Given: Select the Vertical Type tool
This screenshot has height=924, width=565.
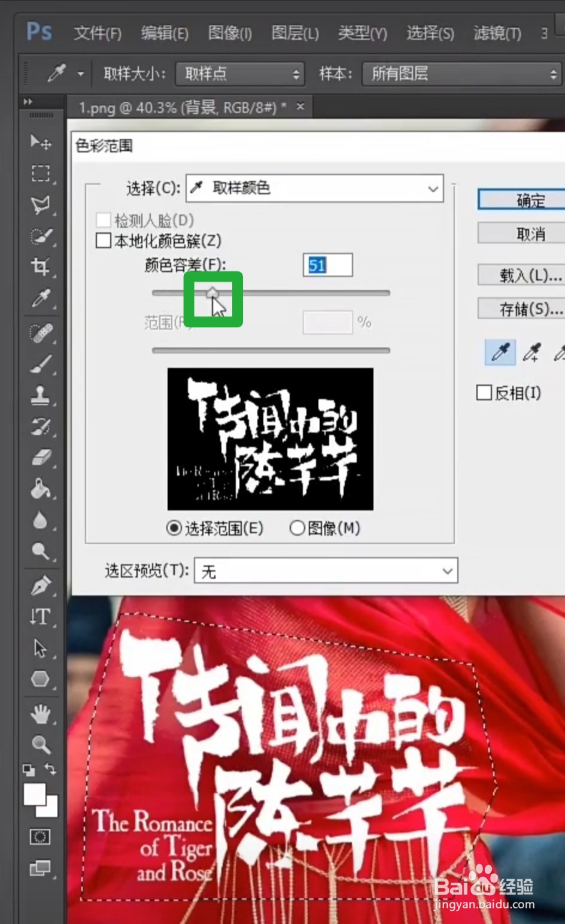Looking at the screenshot, I should [41, 616].
